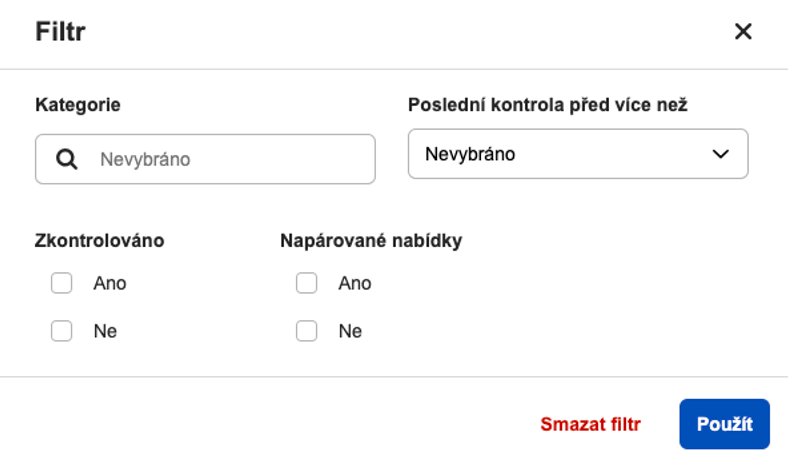The height and width of the screenshot is (465, 788).
Task: Click the chevron arrow of the Nevybráno dropdown
Action: pos(720,154)
